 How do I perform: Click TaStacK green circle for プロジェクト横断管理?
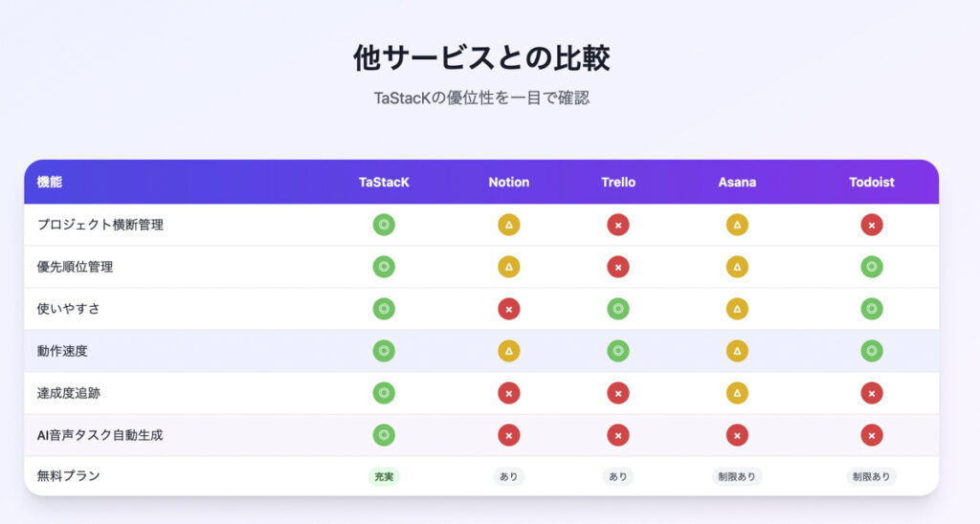pyautogui.click(x=384, y=225)
